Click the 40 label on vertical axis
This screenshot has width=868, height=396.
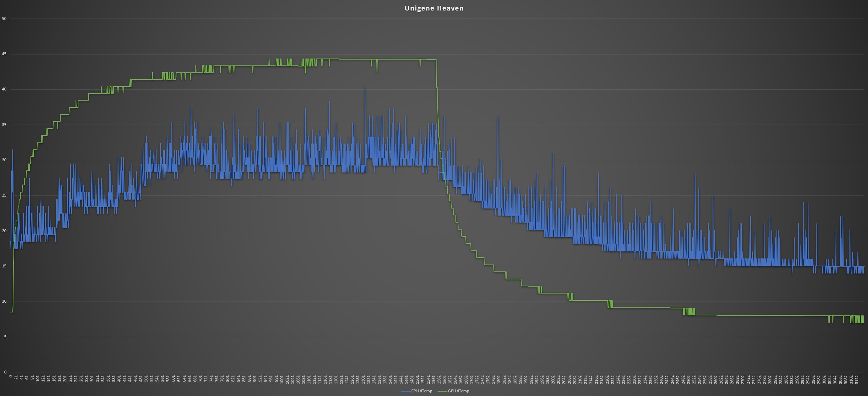tap(4, 89)
